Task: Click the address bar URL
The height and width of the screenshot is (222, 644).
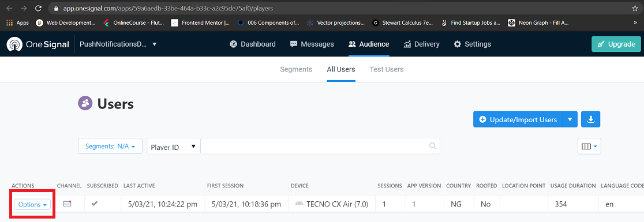Action: 168,8
